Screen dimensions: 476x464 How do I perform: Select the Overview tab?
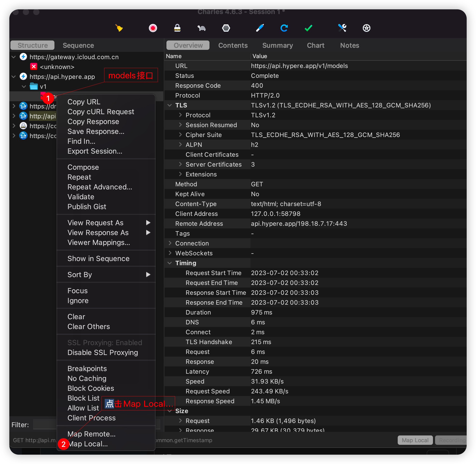point(188,45)
